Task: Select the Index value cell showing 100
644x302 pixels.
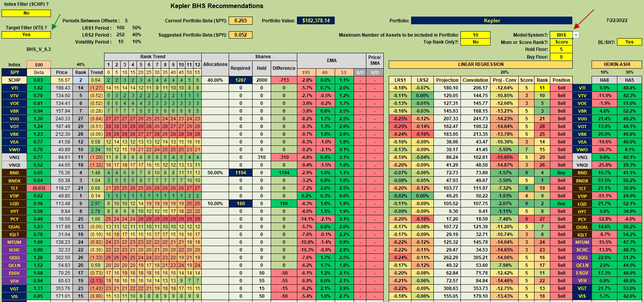Action: coord(39,65)
